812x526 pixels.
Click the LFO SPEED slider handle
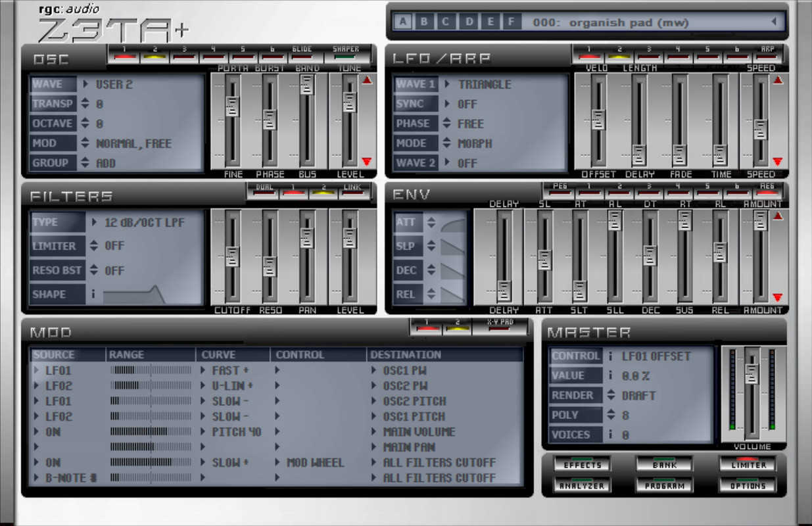(761, 130)
